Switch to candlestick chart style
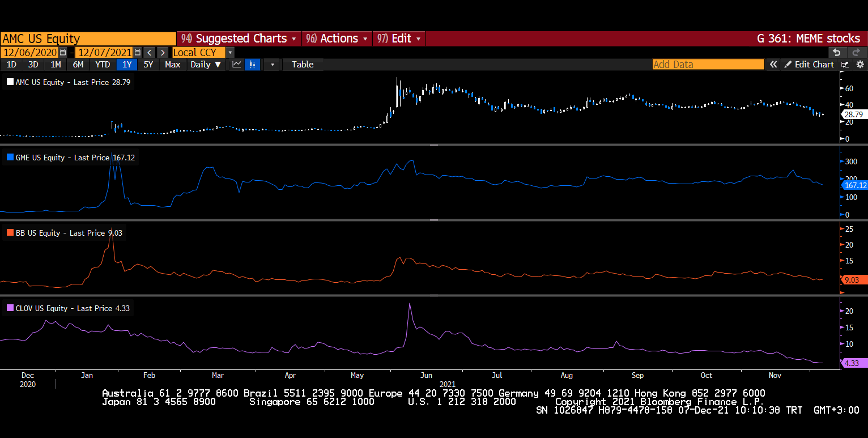The width and height of the screenshot is (868, 438). coord(253,65)
